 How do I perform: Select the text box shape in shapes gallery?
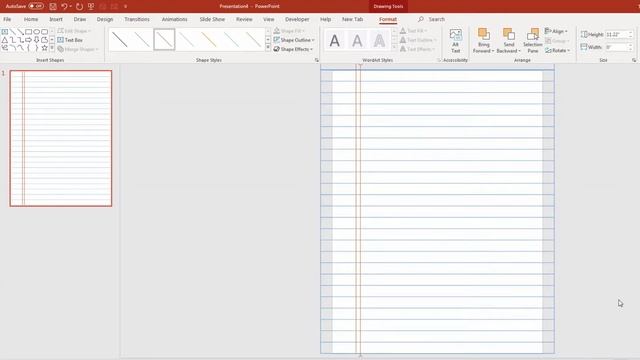click(4, 31)
